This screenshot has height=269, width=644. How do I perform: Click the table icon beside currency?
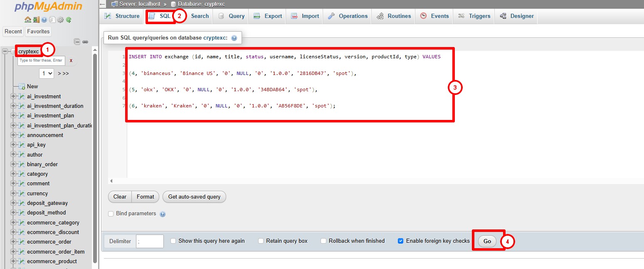click(22, 193)
